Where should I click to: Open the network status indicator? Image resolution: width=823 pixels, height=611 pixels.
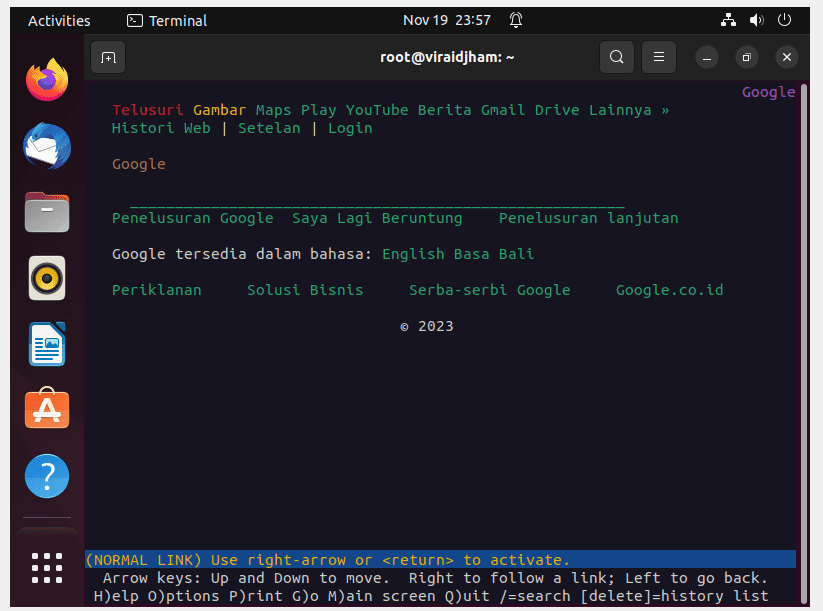click(728, 20)
